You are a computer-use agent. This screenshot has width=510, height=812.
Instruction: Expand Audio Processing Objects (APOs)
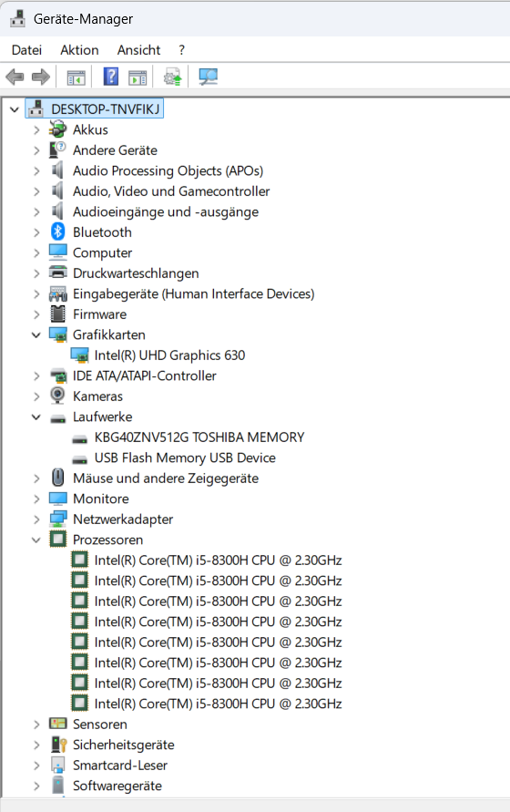(x=36, y=170)
